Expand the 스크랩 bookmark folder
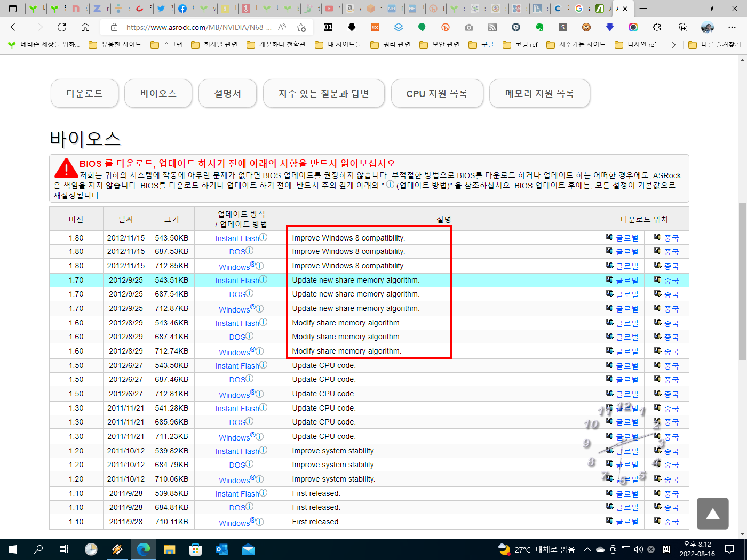Viewport: 747px width, 560px height. tap(167, 45)
